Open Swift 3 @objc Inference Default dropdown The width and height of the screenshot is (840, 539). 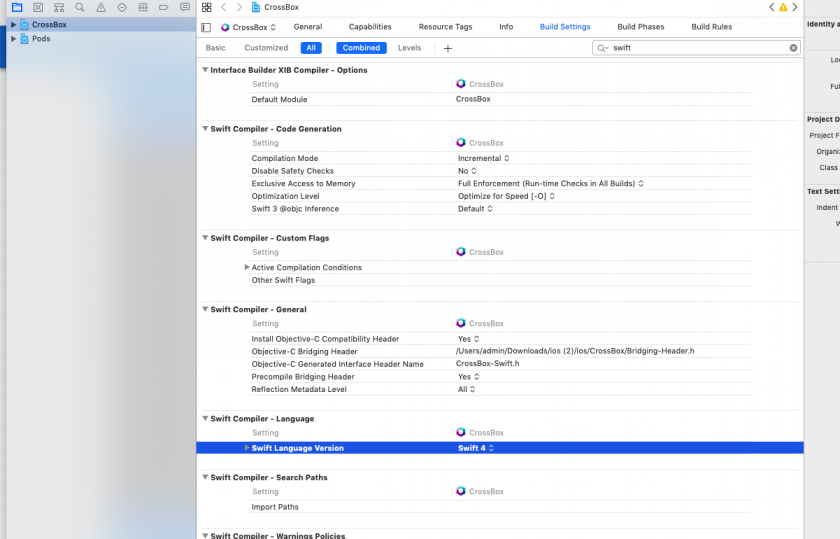click(475, 209)
